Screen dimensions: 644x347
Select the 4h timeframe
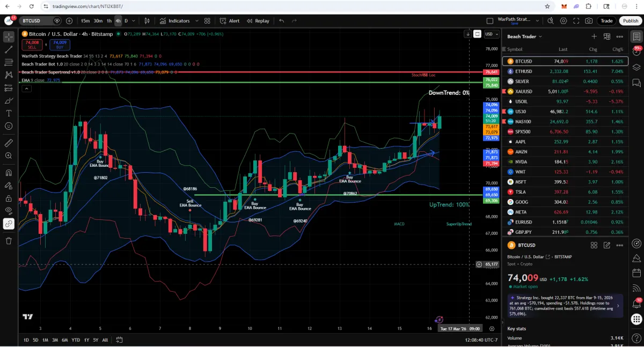pos(118,21)
